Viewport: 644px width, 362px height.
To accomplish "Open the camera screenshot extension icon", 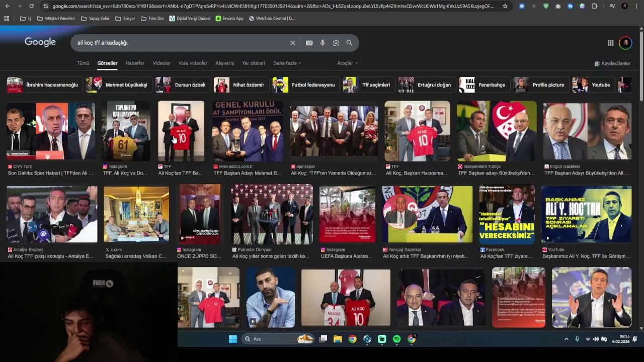I will click(558, 6).
